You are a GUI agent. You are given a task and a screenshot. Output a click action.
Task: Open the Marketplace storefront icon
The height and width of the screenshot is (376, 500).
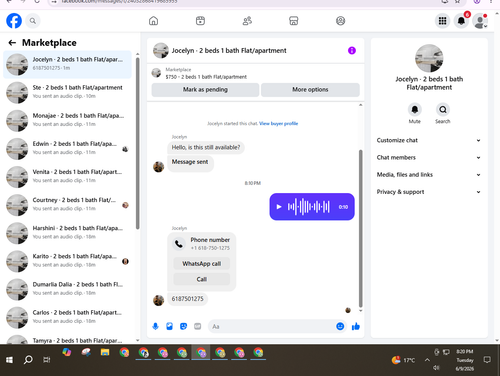294,21
